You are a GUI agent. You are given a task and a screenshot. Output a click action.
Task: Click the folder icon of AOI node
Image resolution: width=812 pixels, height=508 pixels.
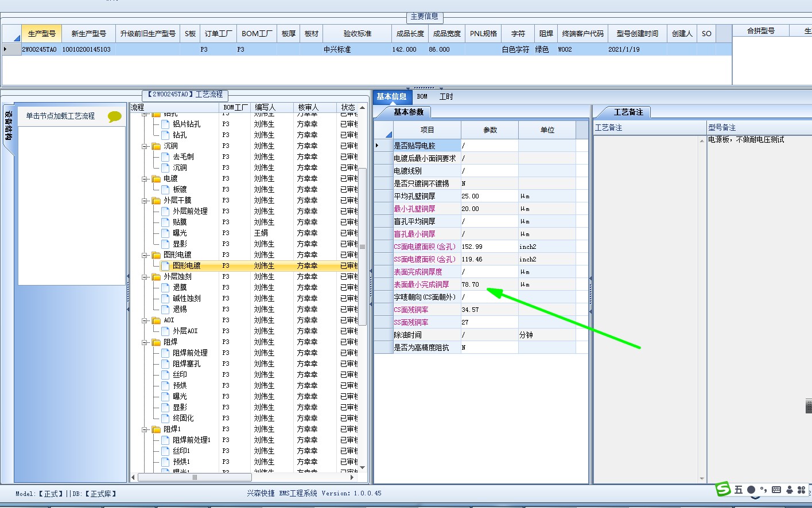[x=156, y=321]
